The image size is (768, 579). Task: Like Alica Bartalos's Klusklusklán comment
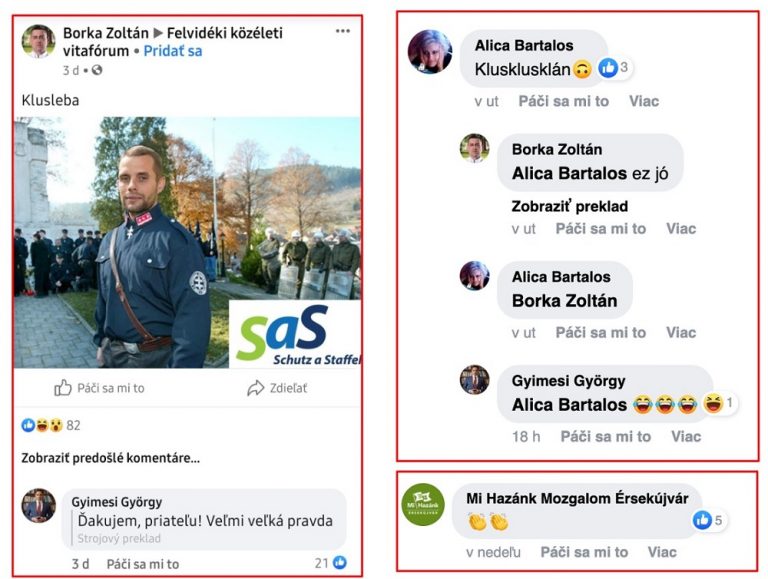(564, 101)
